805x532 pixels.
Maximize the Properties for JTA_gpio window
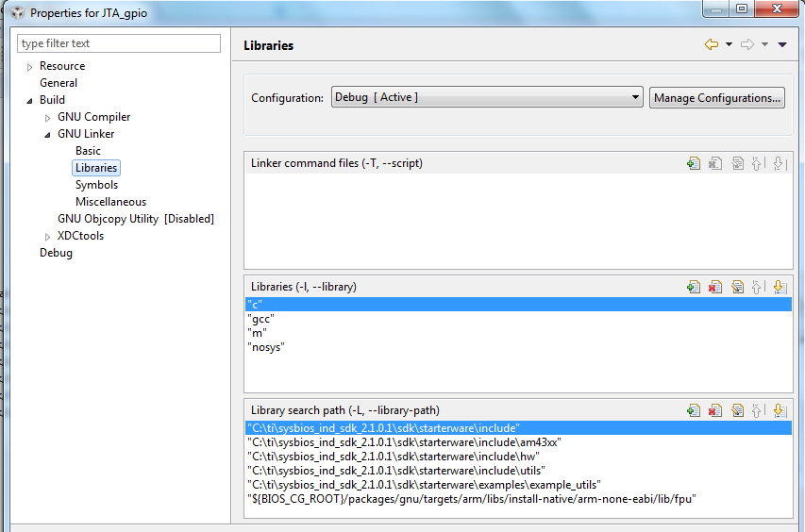(x=742, y=8)
